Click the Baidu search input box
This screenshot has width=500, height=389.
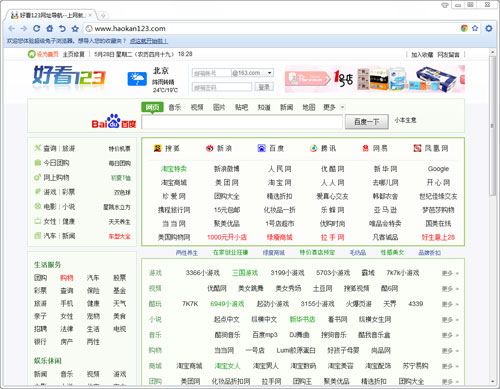tap(242, 122)
